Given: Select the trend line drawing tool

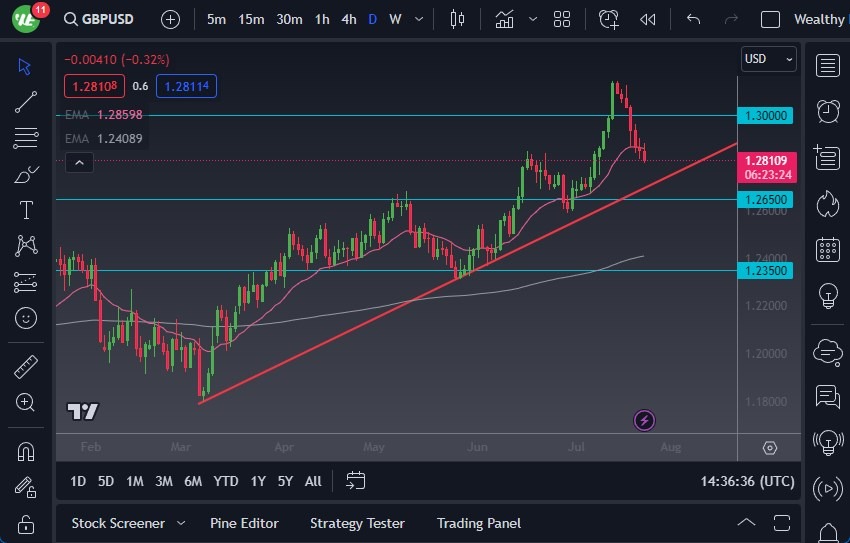Looking at the screenshot, I should pos(26,101).
